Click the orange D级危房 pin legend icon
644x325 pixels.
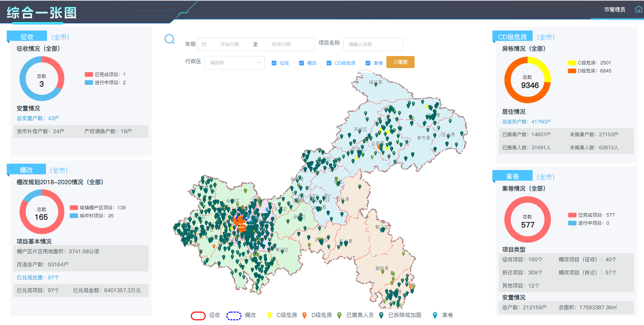pyautogui.click(x=304, y=315)
